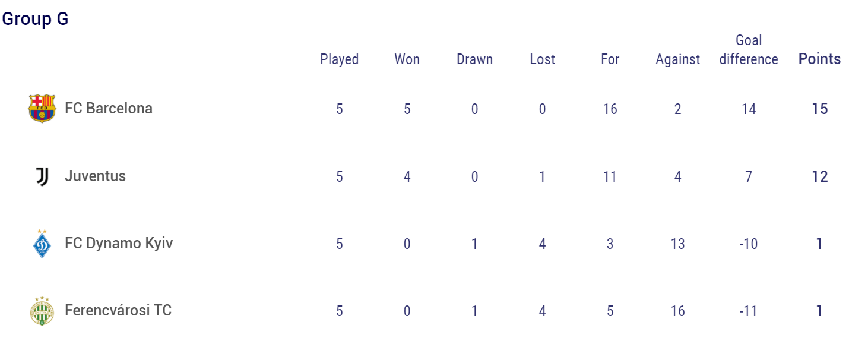The height and width of the screenshot is (344, 868).
Task: Click the Points column header
Action: 820,59
